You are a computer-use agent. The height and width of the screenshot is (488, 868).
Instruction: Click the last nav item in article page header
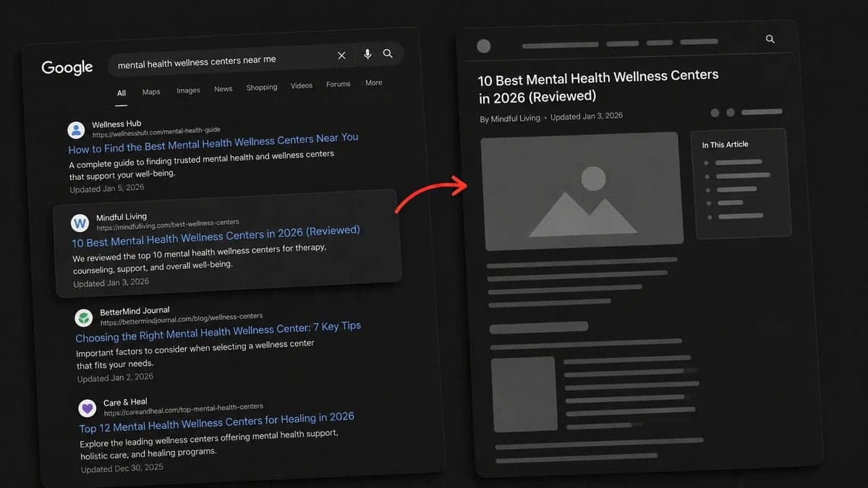[699, 41]
